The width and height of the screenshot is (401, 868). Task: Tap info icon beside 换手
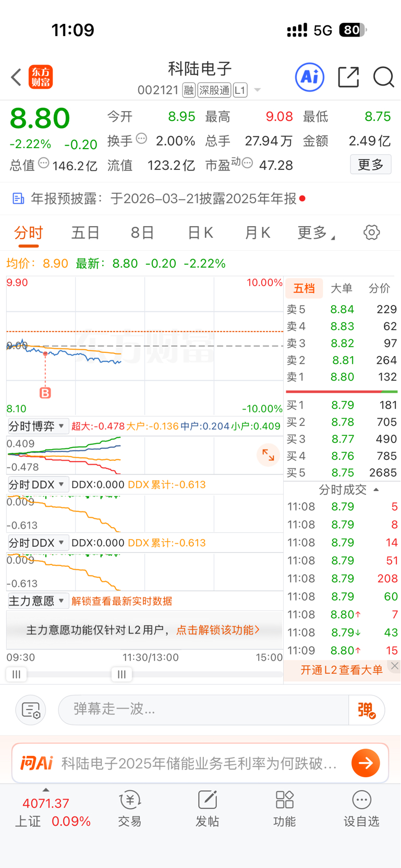pyautogui.click(x=141, y=139)
